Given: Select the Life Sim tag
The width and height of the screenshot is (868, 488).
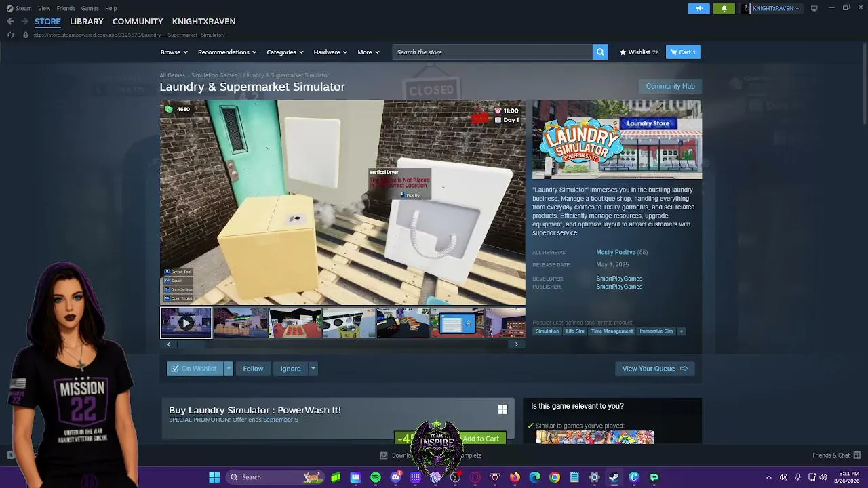Looking at the screenshot, I should [x=575, y=331].
